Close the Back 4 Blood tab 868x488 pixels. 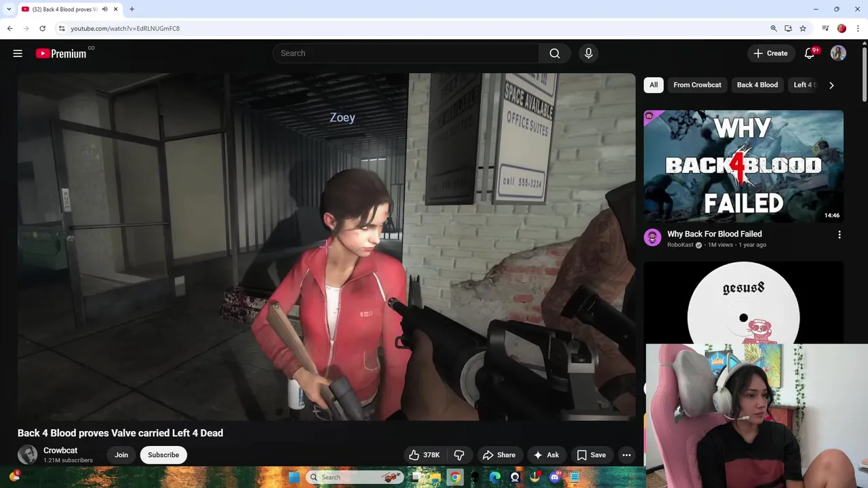[115, 9]
